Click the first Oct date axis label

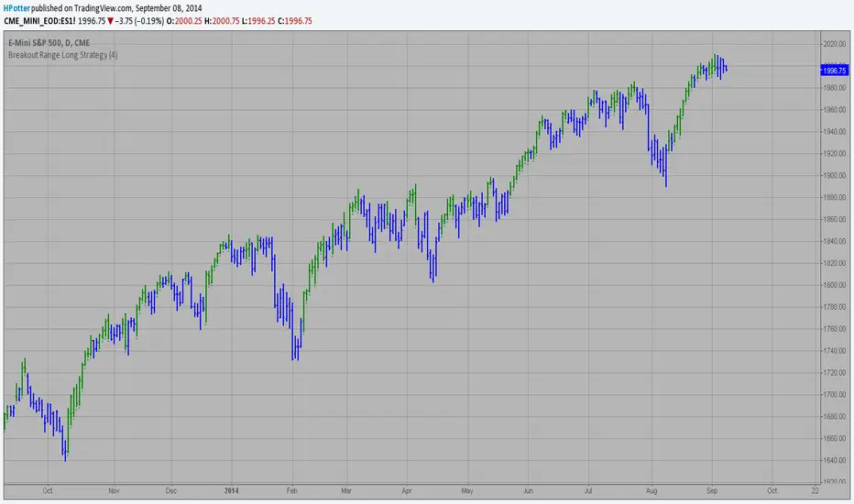pyautogui.click(x=48, y=491)
